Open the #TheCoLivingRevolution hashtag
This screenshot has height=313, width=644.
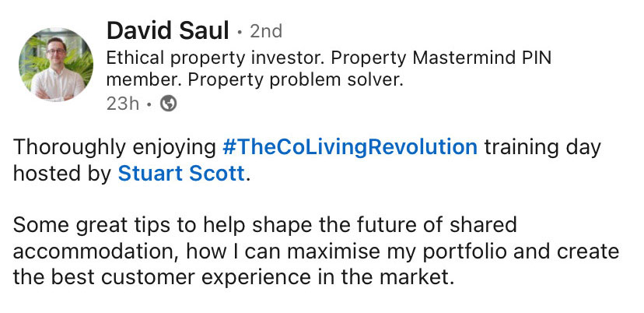(x=349, y=146)
